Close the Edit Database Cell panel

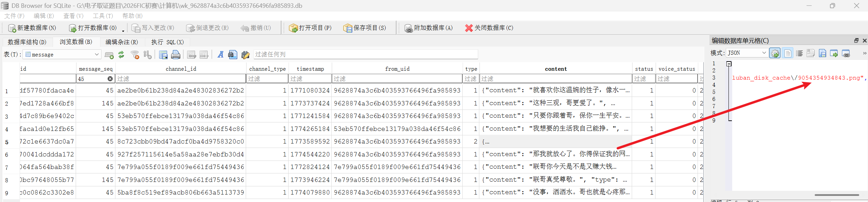(x=865, y=40)
